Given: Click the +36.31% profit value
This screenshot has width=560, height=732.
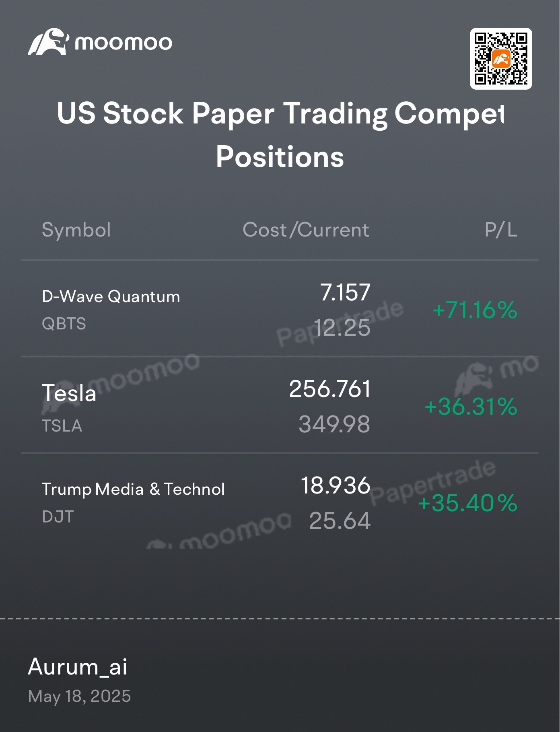Looking at the screenshot, I should coord(471,406).
